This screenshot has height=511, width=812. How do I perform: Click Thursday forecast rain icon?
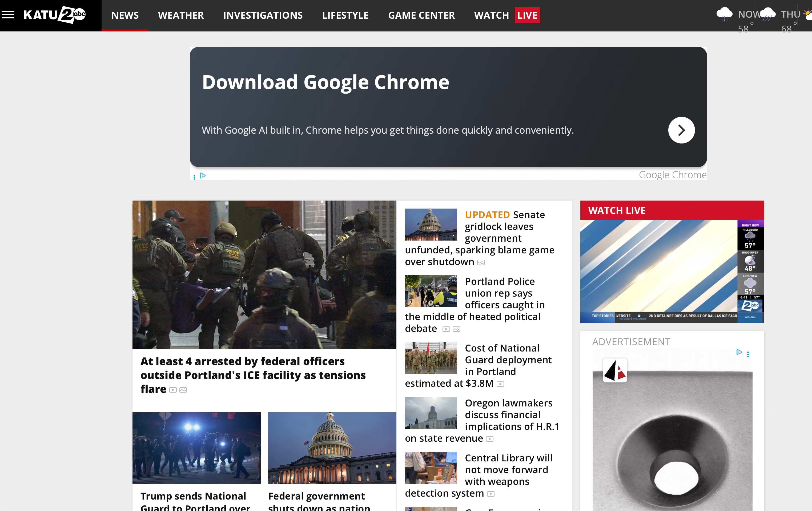(768, 14)
